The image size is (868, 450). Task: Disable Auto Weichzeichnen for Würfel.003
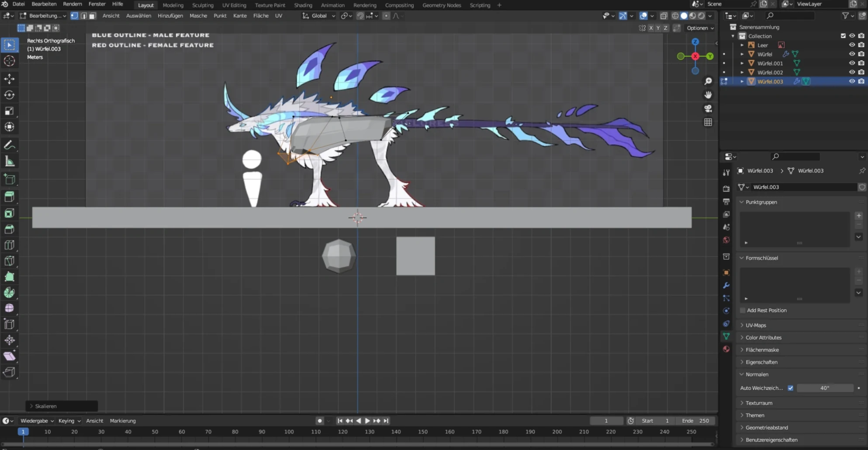(x=791, y=388)
